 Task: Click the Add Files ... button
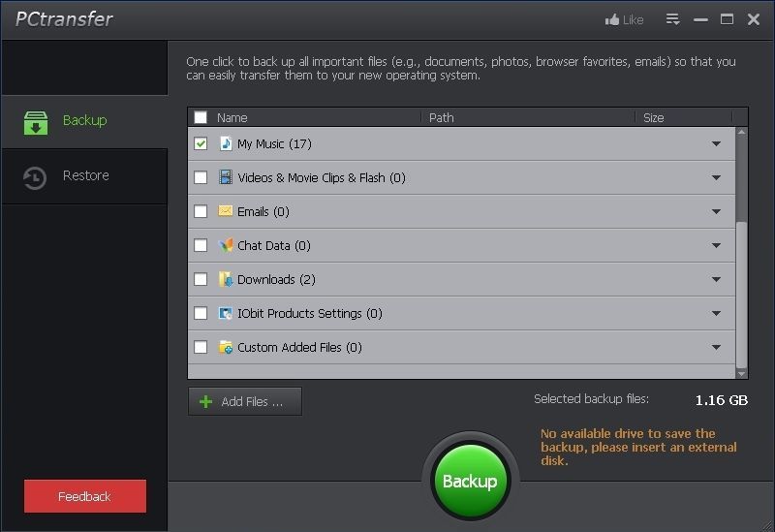click(245, 401)
